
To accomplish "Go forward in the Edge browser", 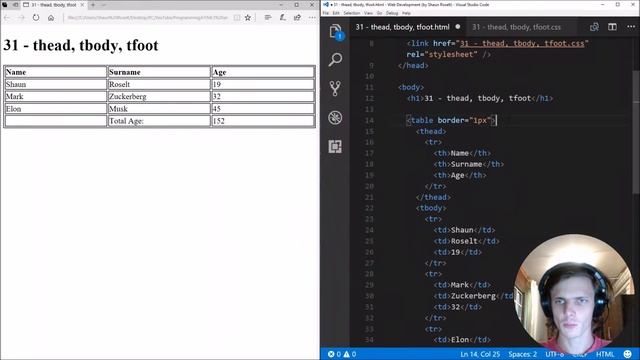I will [x=21, y=18].
